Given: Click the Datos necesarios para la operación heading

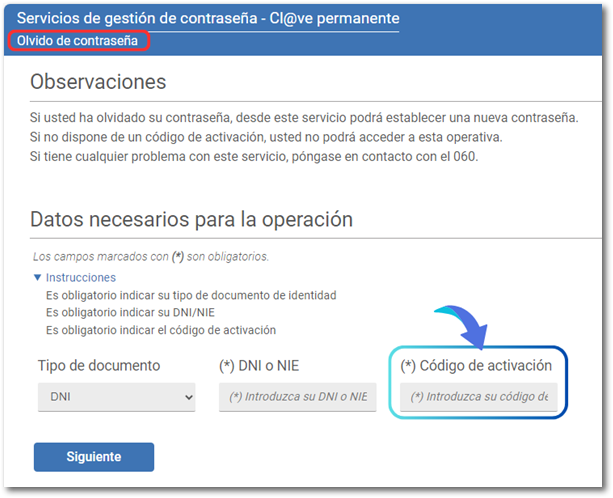Looking at the screenshot, I should (x=192, y=219).
